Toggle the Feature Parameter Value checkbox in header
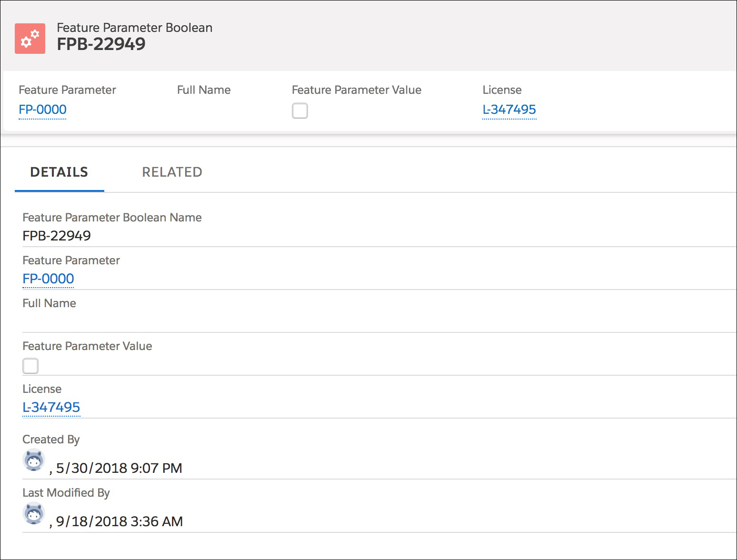Screen dimensions: 737x560 tap(300, 110)
